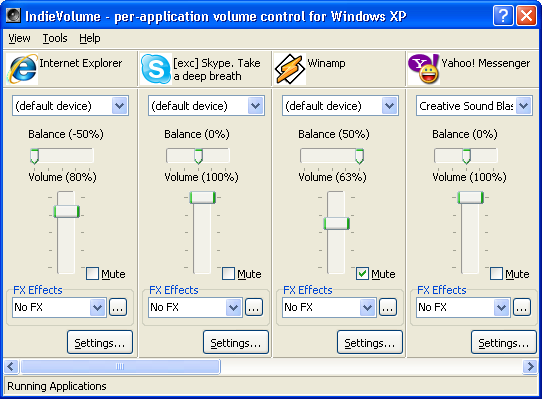Click the Internet Explorer application icon
Screen dimensions: 542x399
coord(22,69)
